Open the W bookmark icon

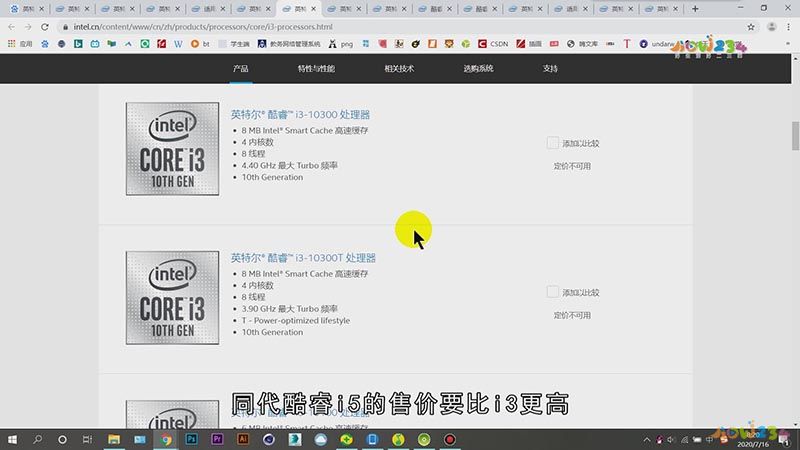[178, 44]
